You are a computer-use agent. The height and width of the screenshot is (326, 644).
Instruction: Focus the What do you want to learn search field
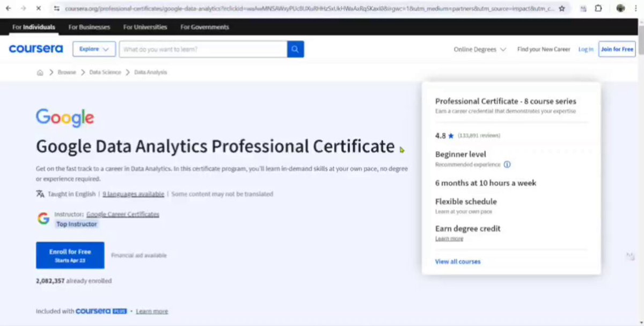tap(203, 49)
